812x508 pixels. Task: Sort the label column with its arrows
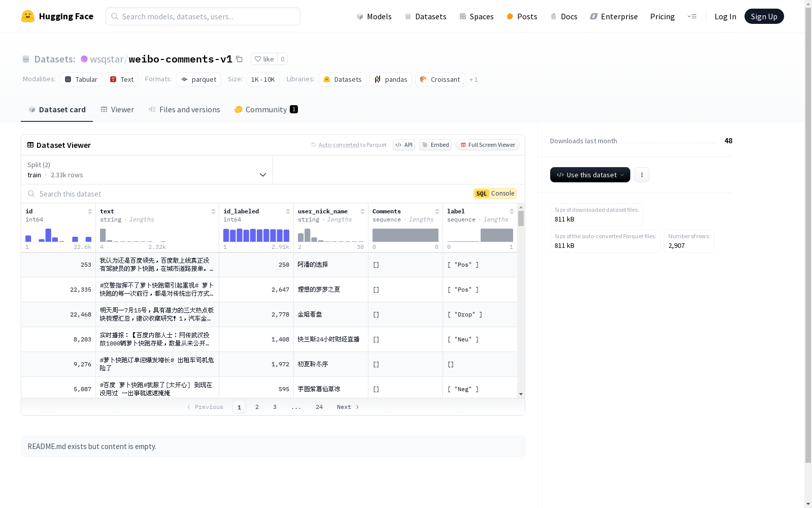512,211
